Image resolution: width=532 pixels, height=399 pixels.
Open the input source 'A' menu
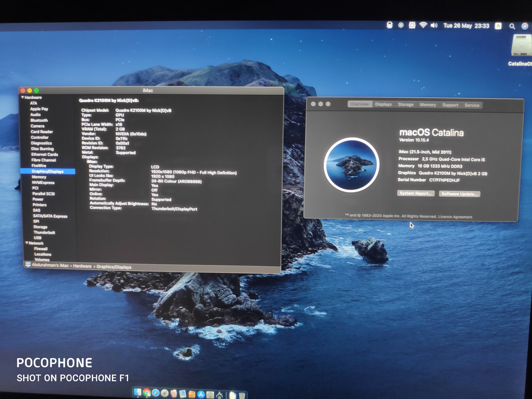[498, 26]
